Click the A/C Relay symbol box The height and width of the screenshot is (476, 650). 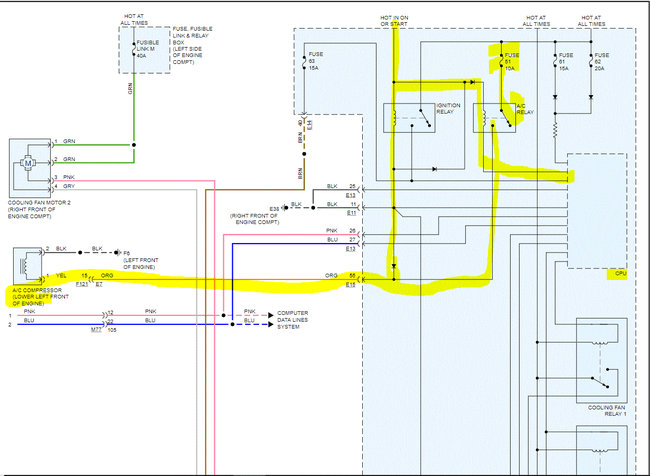coord(494,118)
